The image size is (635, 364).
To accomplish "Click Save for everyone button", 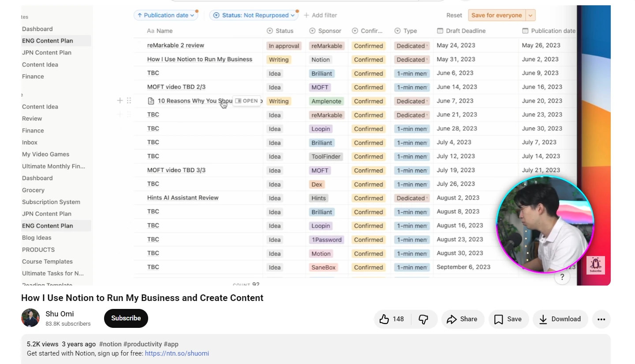I will point(497,15).
